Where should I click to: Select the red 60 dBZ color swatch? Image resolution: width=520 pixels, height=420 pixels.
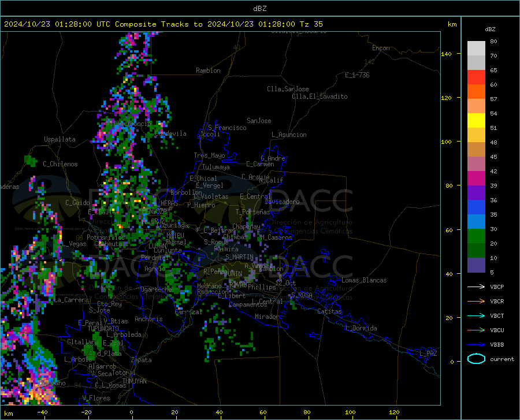pos(476,77)
